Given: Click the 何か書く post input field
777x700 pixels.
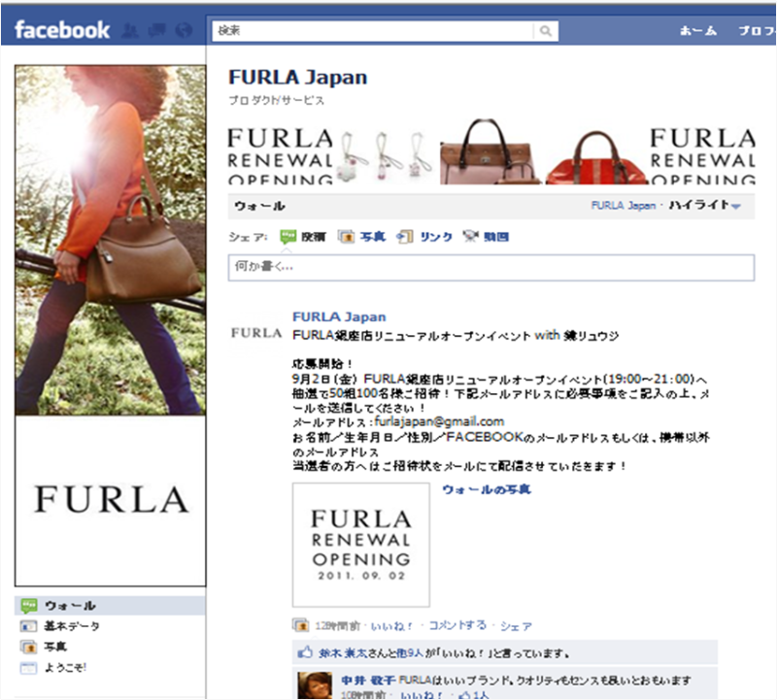Looking at the screenshot, I should pos(491,268).
